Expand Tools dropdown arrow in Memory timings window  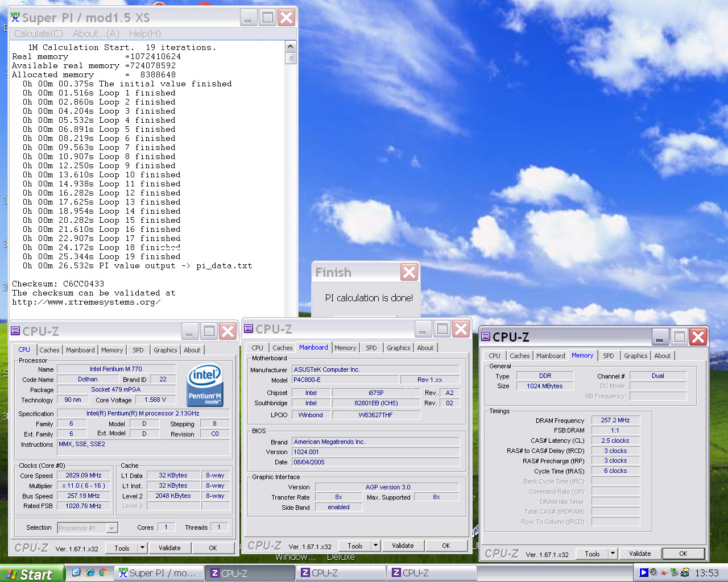613,554
